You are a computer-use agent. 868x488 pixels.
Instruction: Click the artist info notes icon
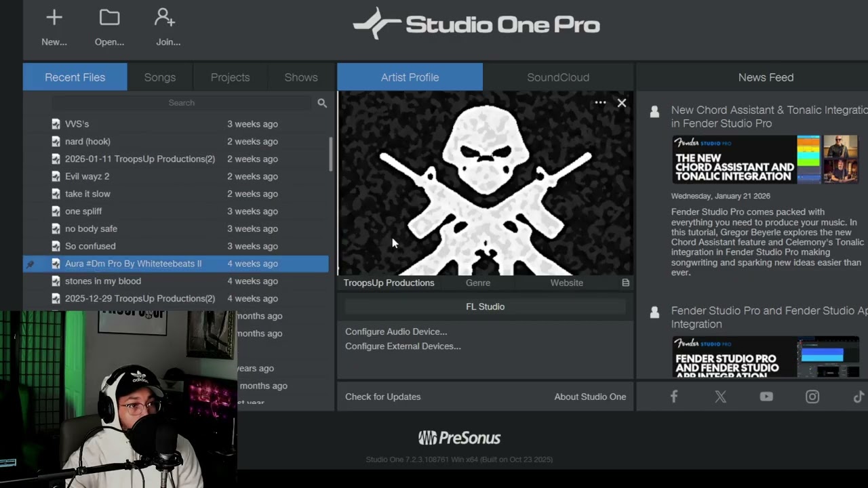tap(626, 283)
